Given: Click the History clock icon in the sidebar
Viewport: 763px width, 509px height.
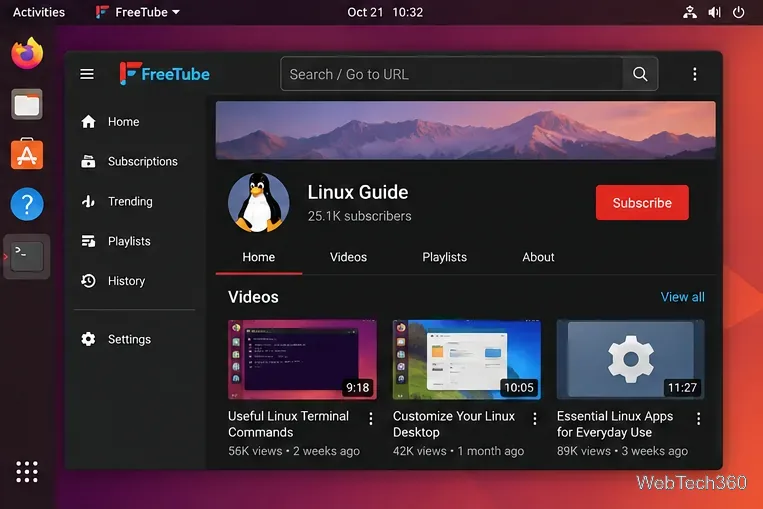Looking at the screenshot, I should [x=88, y=281].
